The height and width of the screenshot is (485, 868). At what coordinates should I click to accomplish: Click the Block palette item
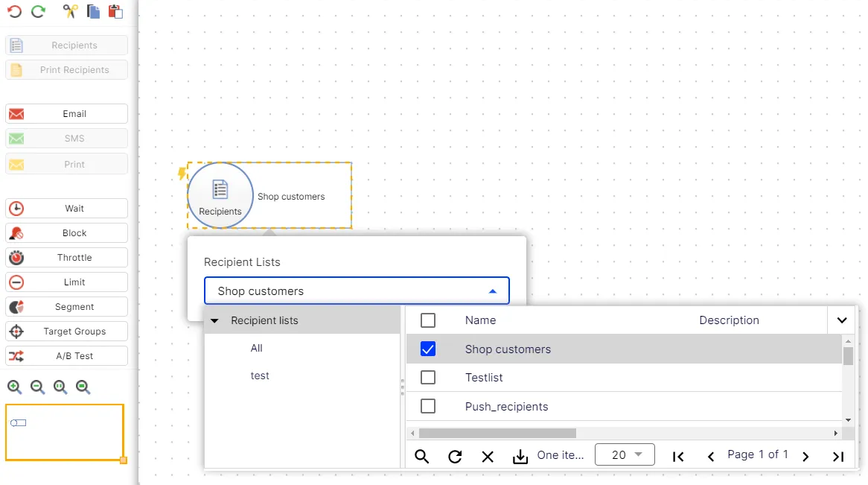tap(66, 232)
